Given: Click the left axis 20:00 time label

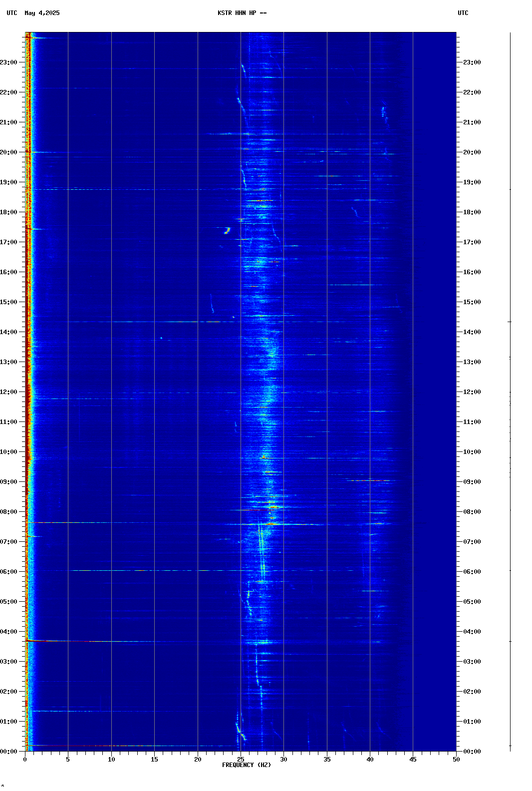Looking at the screenshot, I should [x=8, y=152].
